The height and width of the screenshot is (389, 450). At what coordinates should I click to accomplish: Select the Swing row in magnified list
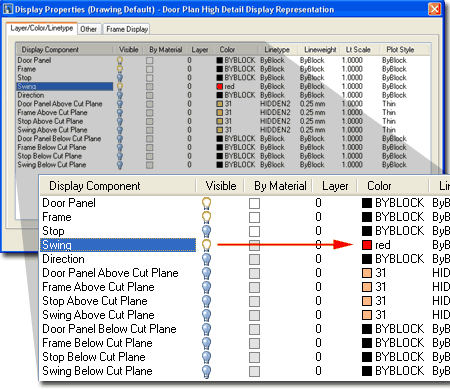[x=118, y=245]
